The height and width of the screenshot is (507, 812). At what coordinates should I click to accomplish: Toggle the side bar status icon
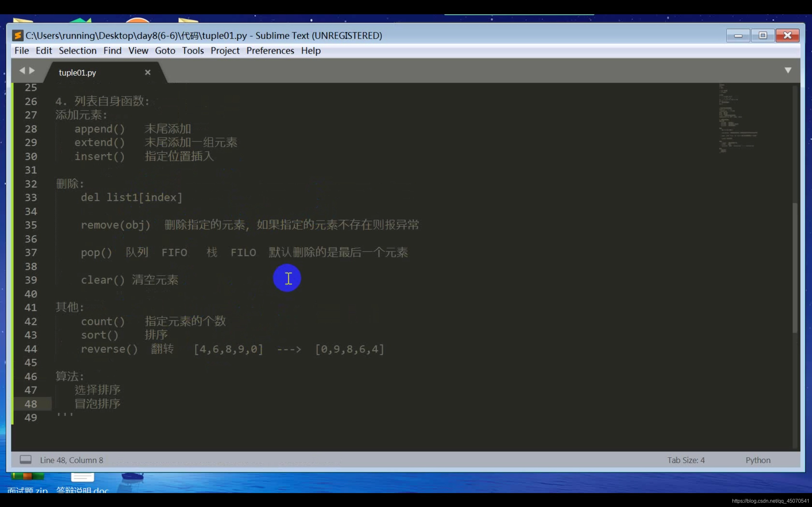pyautogui.click(x=25, y=460)
